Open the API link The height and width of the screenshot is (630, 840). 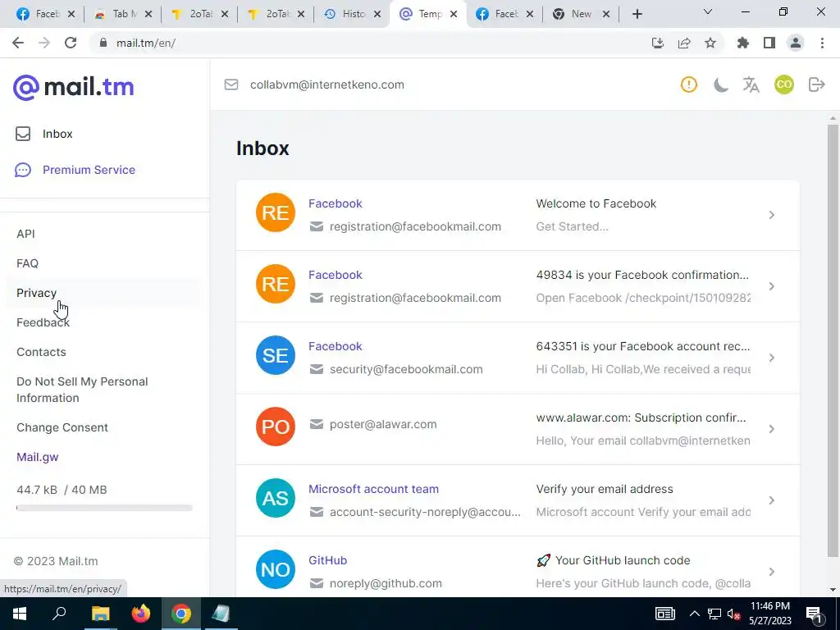[25, 234]
